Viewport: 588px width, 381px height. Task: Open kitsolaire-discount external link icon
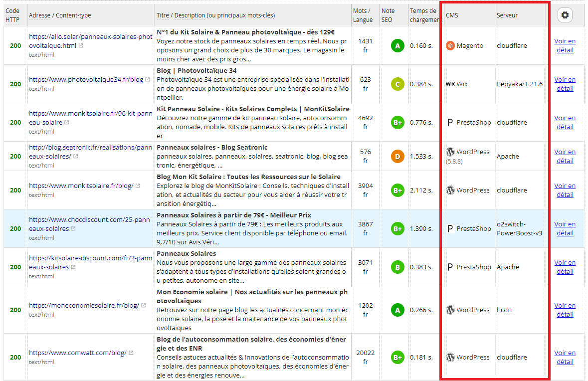(x=73, y=267)
